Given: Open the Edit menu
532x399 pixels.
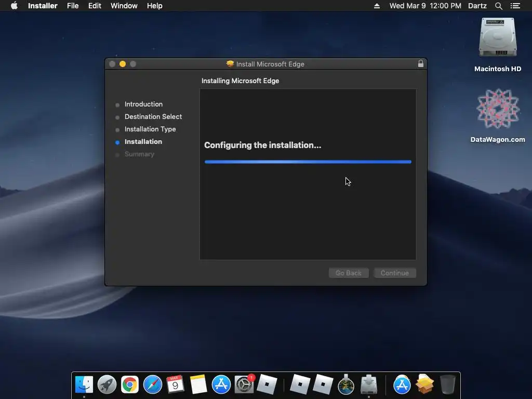Looking at the screenshot, I should (x=95, y=6).
